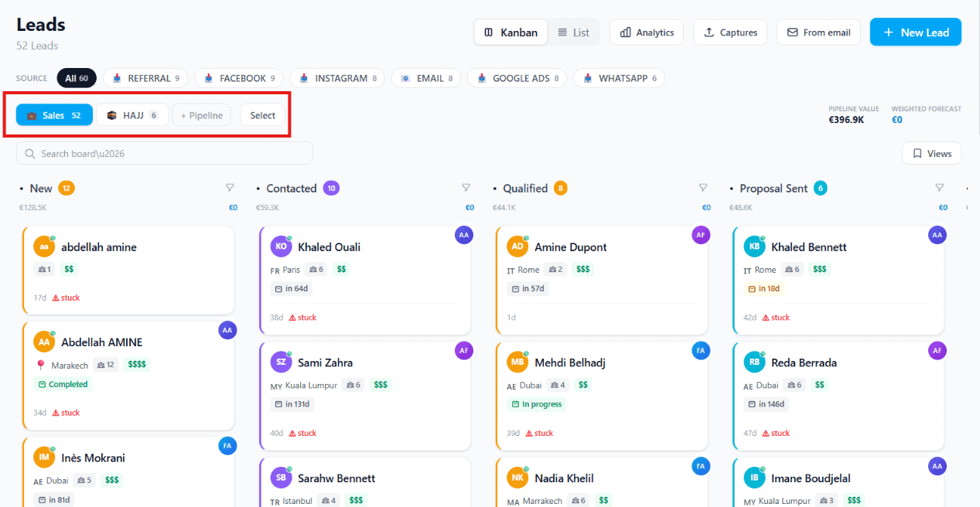Screen dimensions: 980x507
Task: Open Captures
Action: pos(730,32)
